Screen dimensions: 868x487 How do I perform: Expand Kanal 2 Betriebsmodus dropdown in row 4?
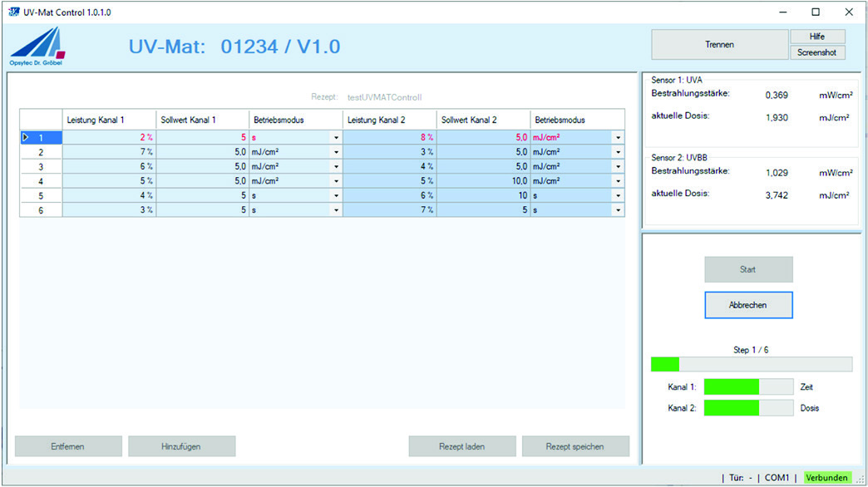click(619, 181)
